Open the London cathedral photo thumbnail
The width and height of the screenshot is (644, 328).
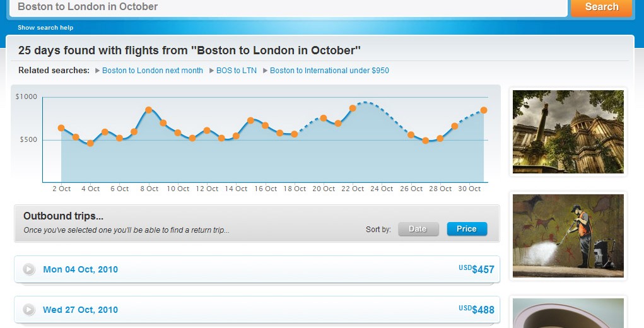click(x=568, y=131)
